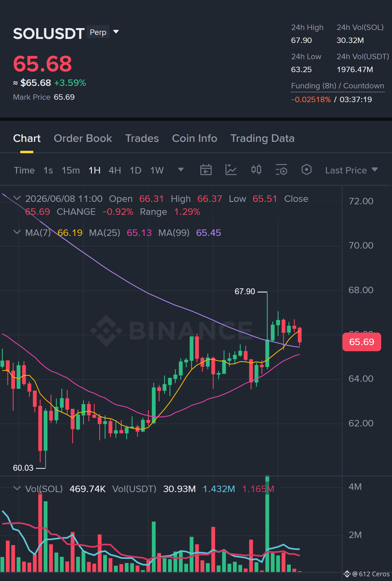
Task: Expand the more time intervals dropdown arrow
Action: click(x=181, y=170)
